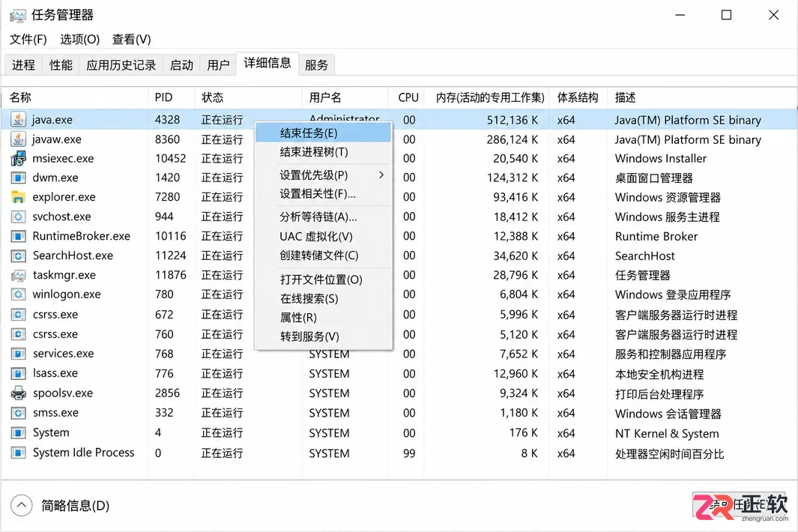Image resolution: width=798 pixels, height=532 pixels.
Task: Select the spoolsv.exe printer icon
Action: [18, 393]
